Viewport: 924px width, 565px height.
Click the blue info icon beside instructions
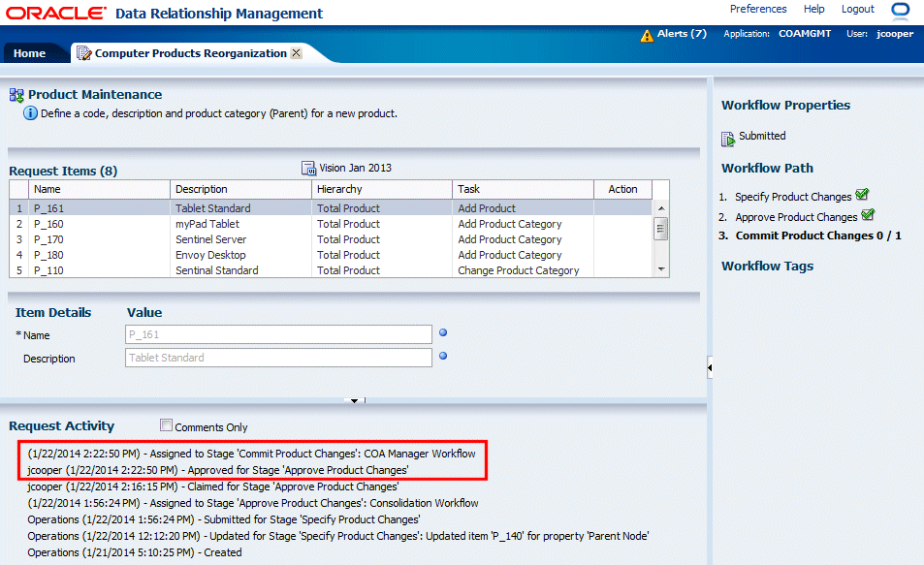pyautogui.click(x=30, y=113)
